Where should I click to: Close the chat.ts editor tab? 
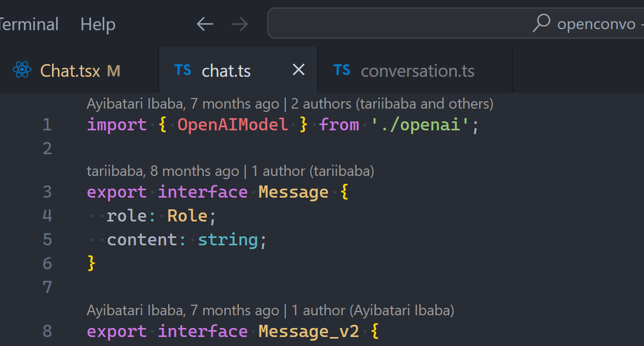(x=299, y=70)
